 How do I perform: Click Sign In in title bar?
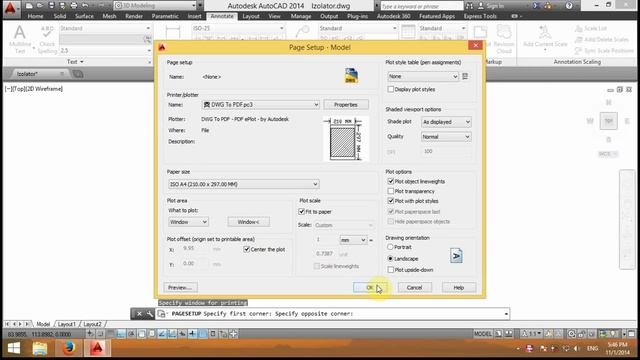pos(491,6)
